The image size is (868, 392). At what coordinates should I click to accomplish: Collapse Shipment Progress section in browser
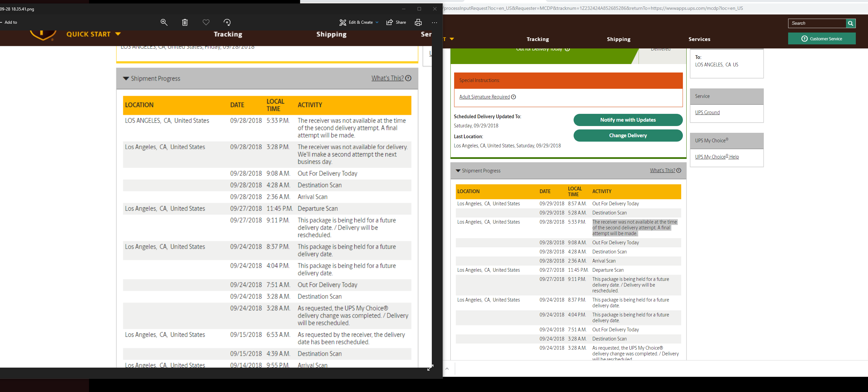coord(458,171)
